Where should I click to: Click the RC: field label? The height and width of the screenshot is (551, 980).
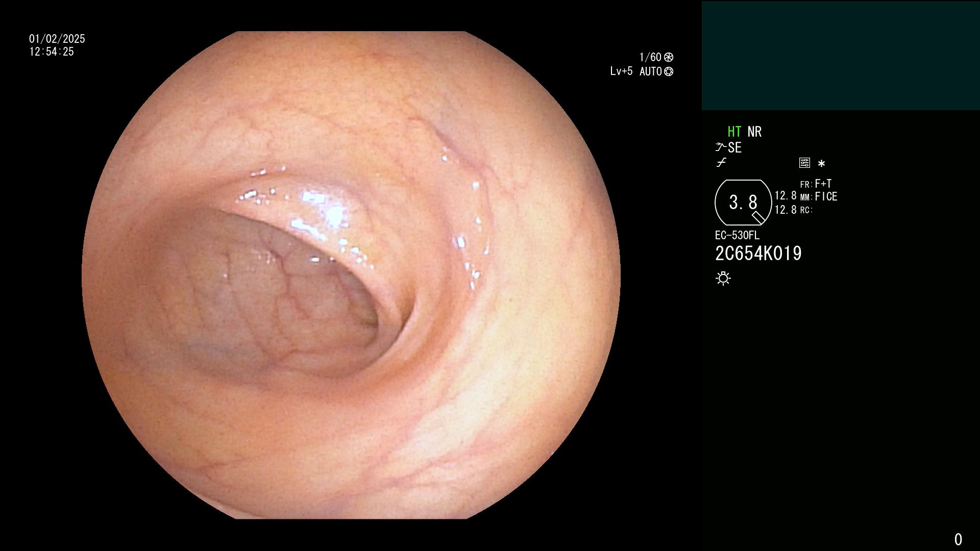806,210
